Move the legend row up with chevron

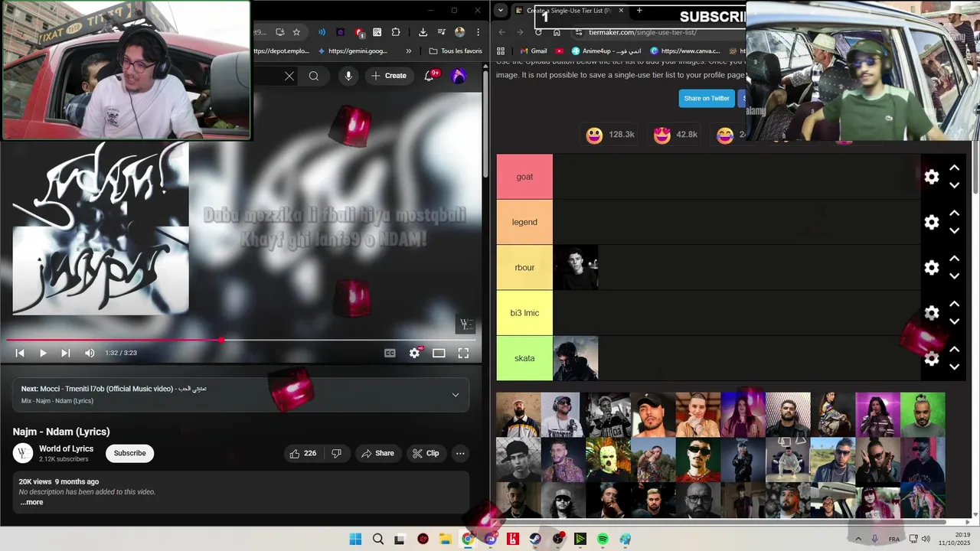[955, 213]
